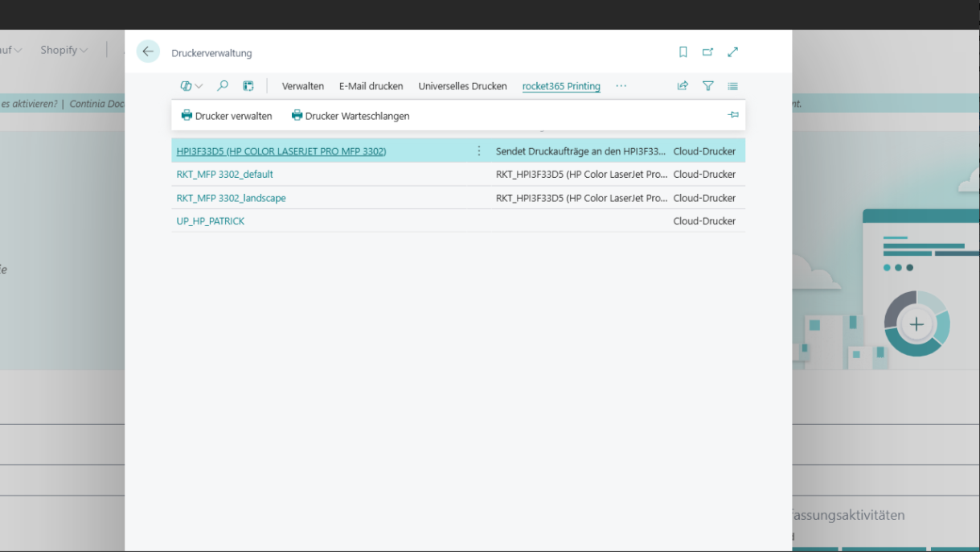Viewport: 980px width, 552px height.
Task: Open the UP_HP_PATRICK printer link
Action: pos(211,221)
